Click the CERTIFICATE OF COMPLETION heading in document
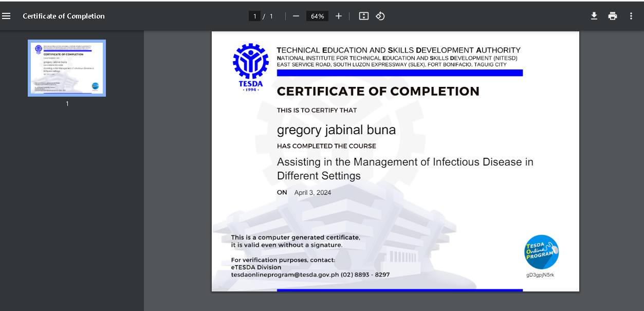This screenshot has width=644, height=311. coord(378,92)
